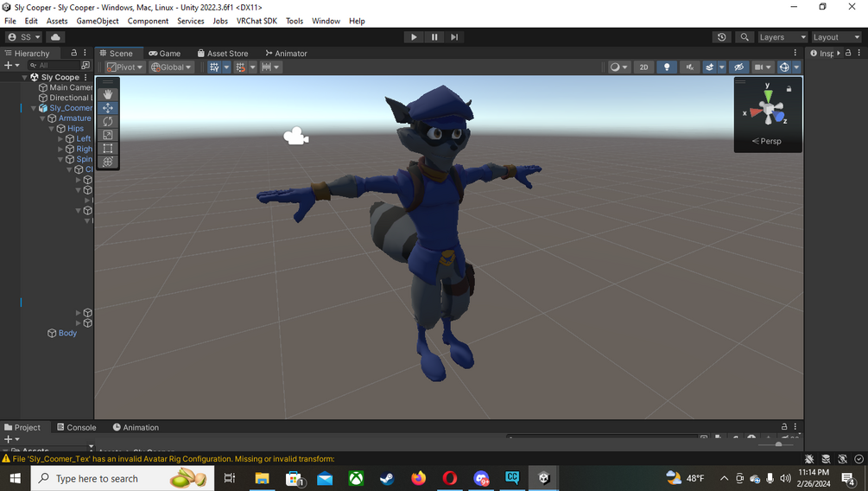This screenshot has width=868, height=491.
Task: Select the Rotate tool
Action: (108, 121)
